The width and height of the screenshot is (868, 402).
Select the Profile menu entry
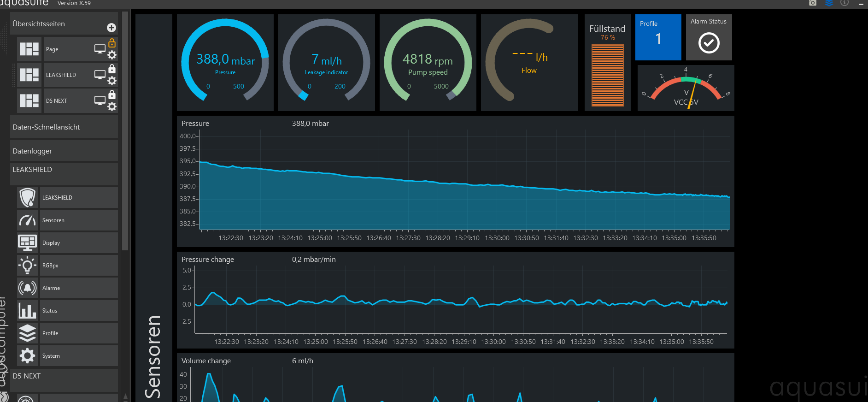tap(79, 333)
